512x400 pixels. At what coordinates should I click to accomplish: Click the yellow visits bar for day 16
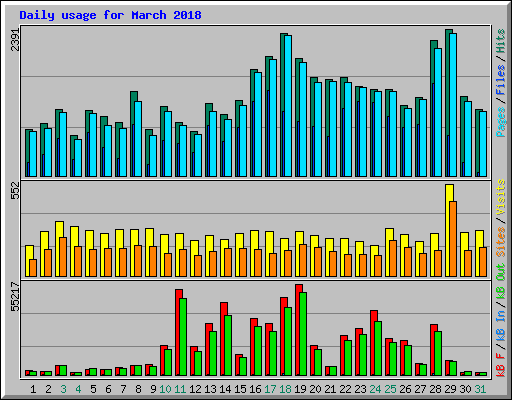coord(254,253)
